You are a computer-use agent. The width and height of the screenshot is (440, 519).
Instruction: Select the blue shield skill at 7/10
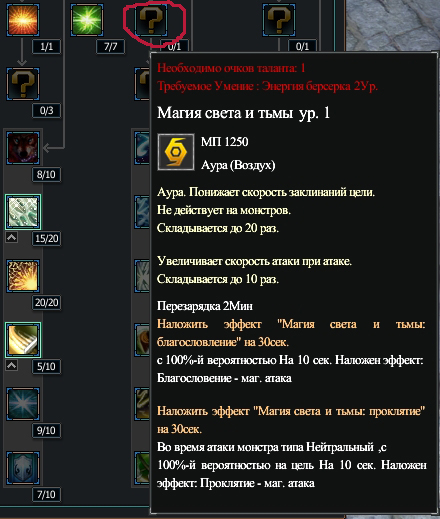[23, 468]
